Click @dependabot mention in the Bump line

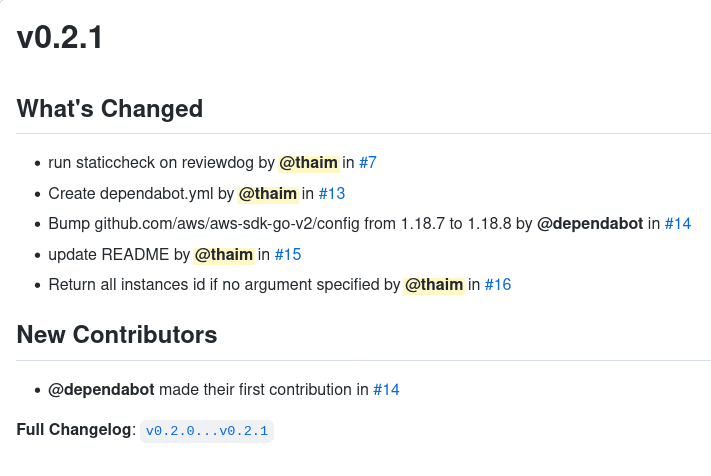pos(590,223)
